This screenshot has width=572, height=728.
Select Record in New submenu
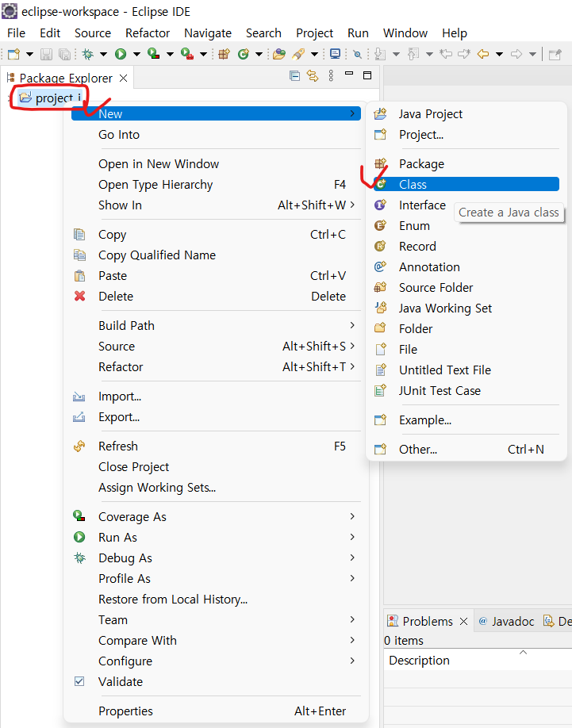(x=466, y=247)
